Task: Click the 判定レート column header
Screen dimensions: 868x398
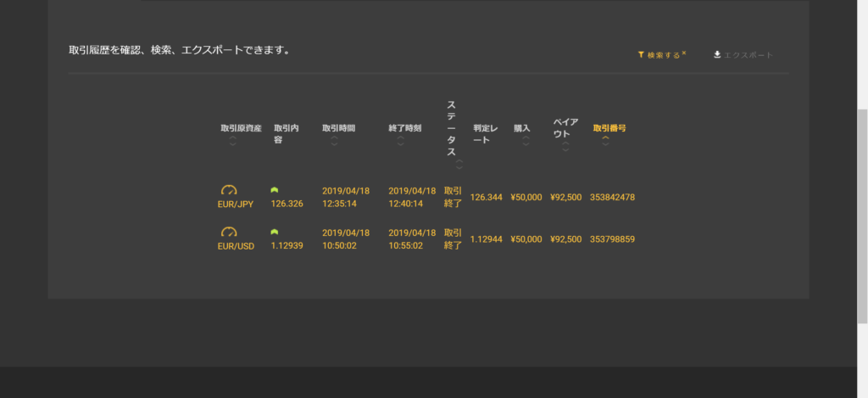Action: tap(486, 133)
